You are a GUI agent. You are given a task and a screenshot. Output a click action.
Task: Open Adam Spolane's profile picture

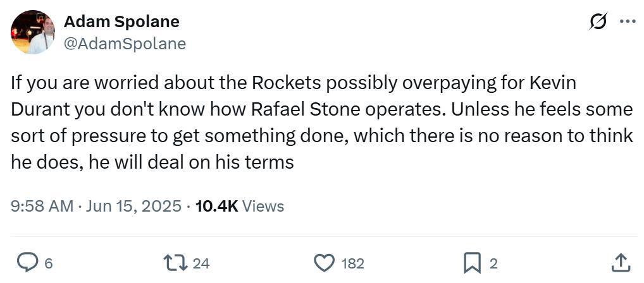pos(33,32)
